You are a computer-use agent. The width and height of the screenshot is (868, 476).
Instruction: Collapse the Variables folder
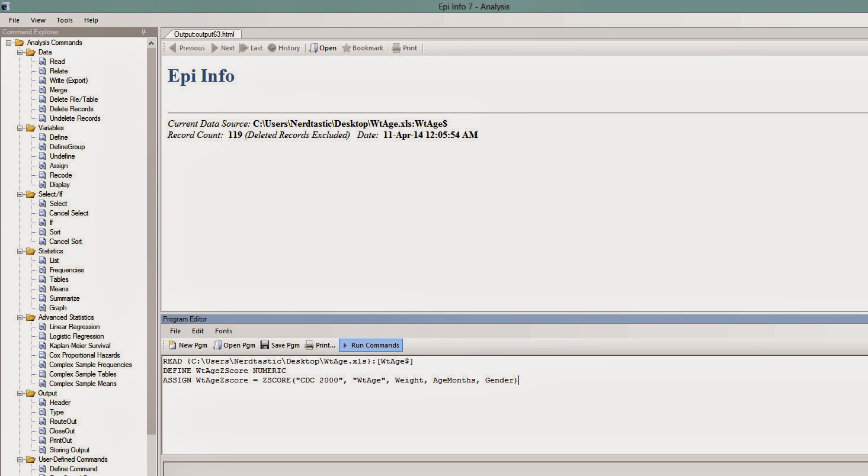tap(20, 128)
